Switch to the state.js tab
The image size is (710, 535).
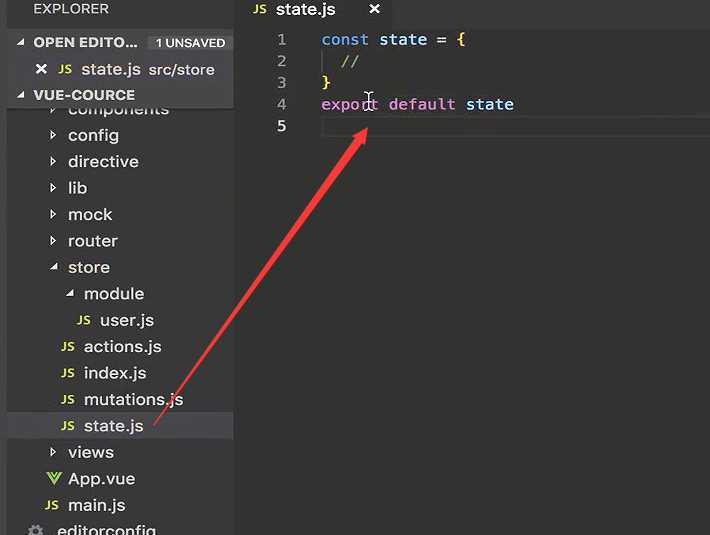306,9
